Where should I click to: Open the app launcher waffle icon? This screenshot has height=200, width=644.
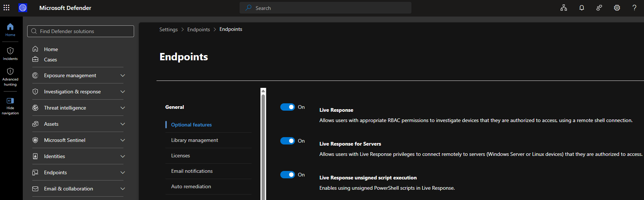[x=7, y=8]
